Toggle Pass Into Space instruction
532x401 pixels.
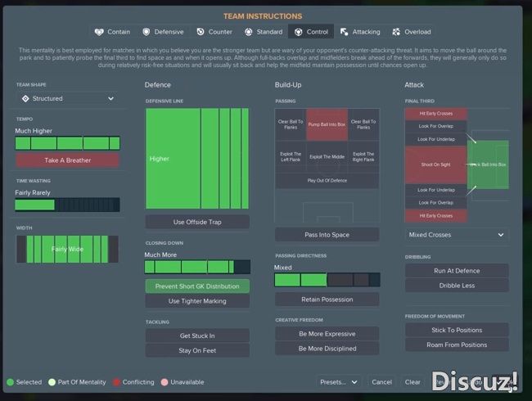327,234
